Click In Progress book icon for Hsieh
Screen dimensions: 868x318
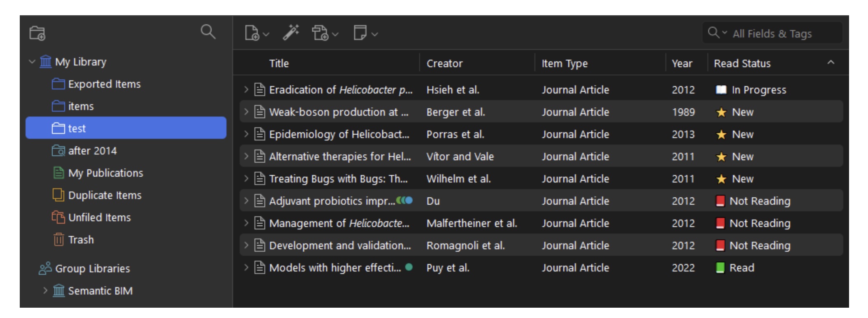(x=721, y=90)
